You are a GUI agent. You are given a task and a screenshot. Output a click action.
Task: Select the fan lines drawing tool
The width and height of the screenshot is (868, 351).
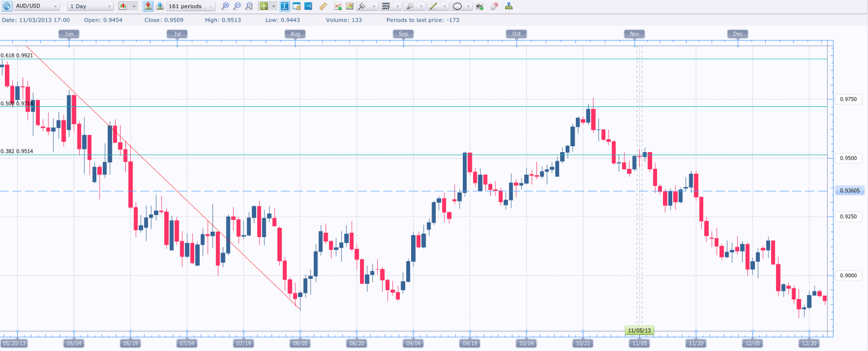[410, 6]
